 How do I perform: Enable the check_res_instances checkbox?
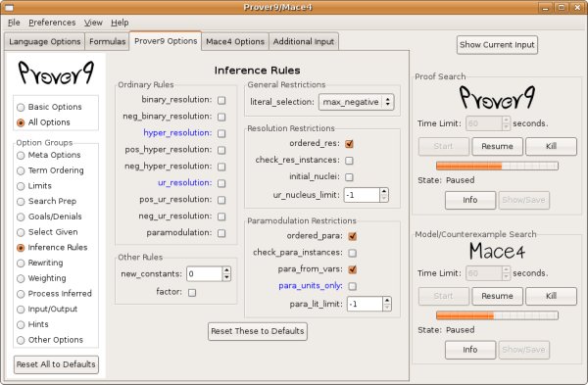349,161
